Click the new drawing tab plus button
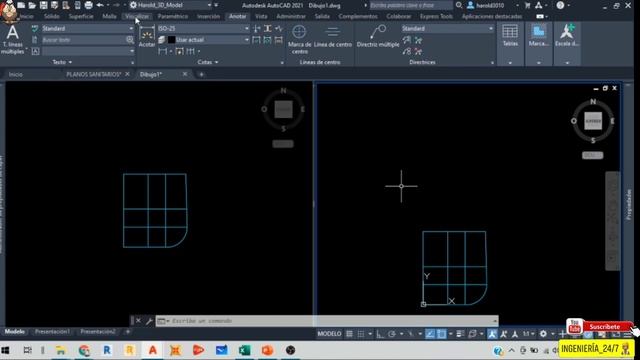The image size is (640, 360). [x=201, y=74]
